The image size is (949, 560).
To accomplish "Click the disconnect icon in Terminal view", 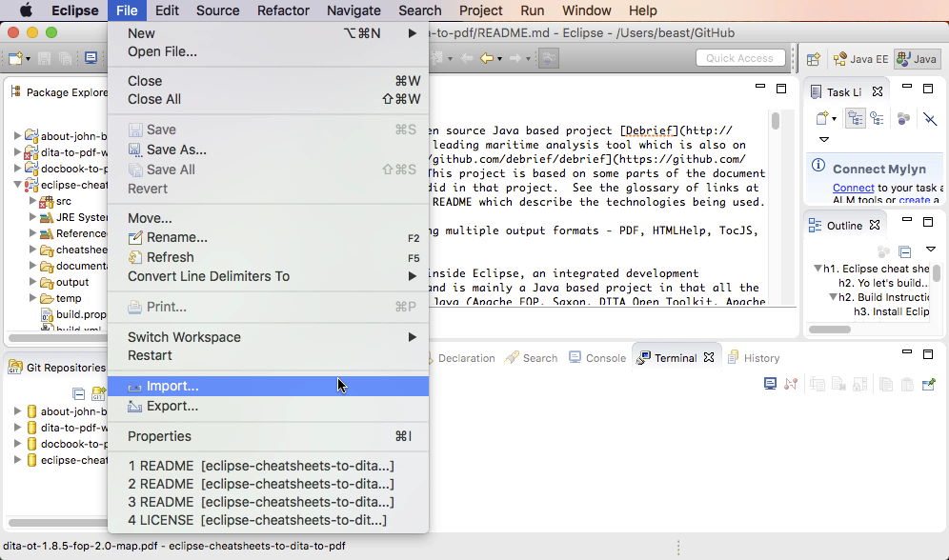I will (791, 384).
